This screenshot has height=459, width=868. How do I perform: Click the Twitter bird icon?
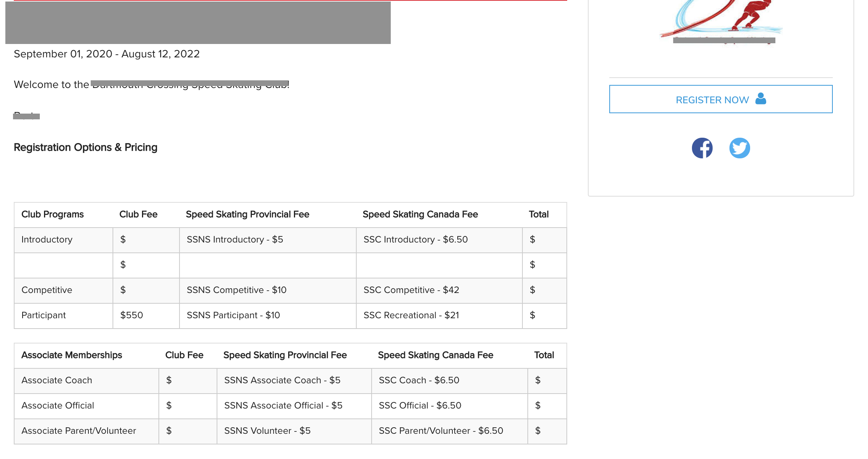click(x=739, y=148)
